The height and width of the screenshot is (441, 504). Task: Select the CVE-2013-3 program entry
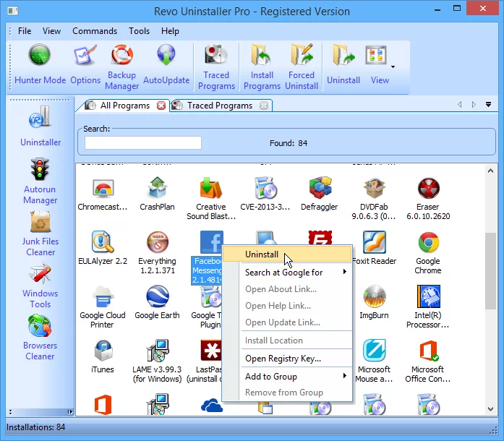[x=265, y=194]
